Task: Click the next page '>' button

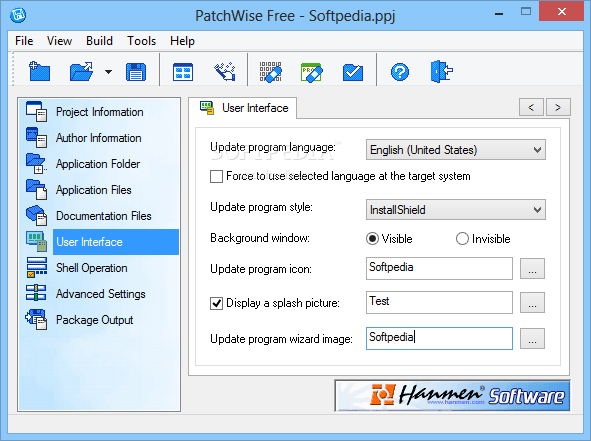Action: click(558, 107)
